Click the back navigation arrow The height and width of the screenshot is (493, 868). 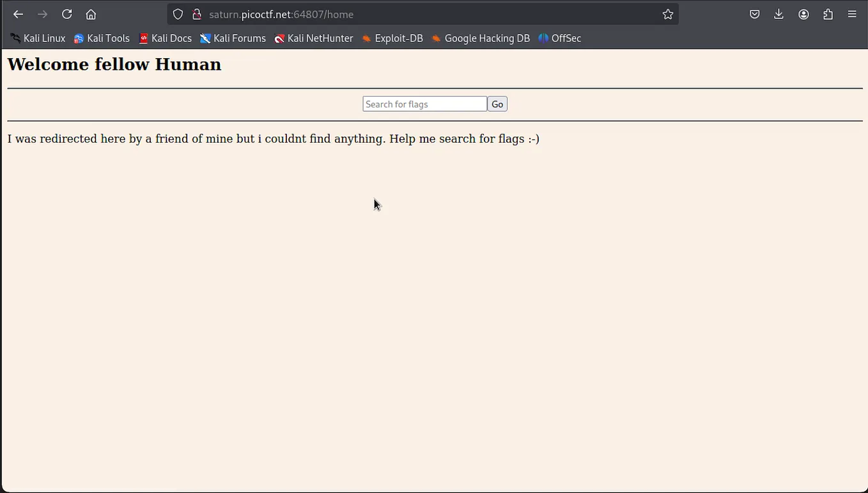[x=18, y=14]
